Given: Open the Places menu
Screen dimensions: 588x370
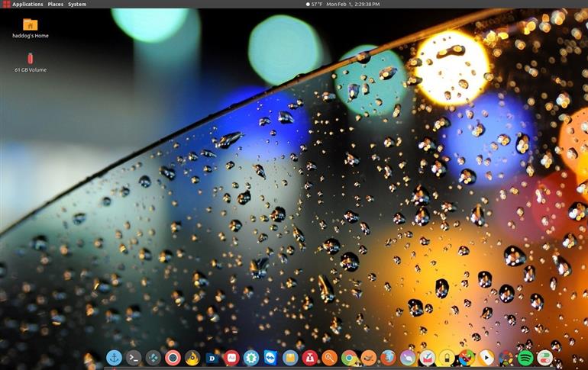Looking at the screenshot, I should point(56,4).
